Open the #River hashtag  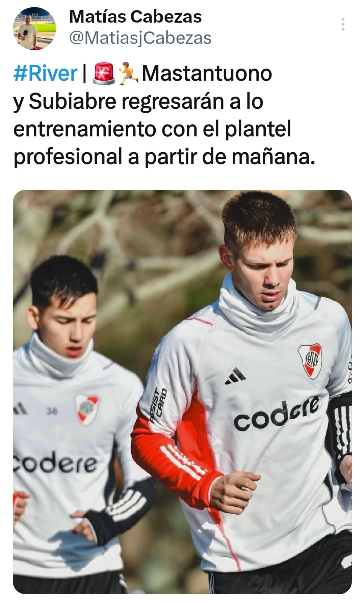tap(46, 73)
